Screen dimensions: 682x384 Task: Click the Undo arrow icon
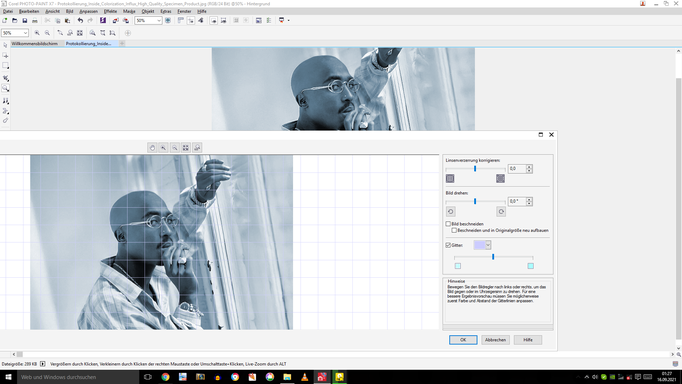[80, 20]
